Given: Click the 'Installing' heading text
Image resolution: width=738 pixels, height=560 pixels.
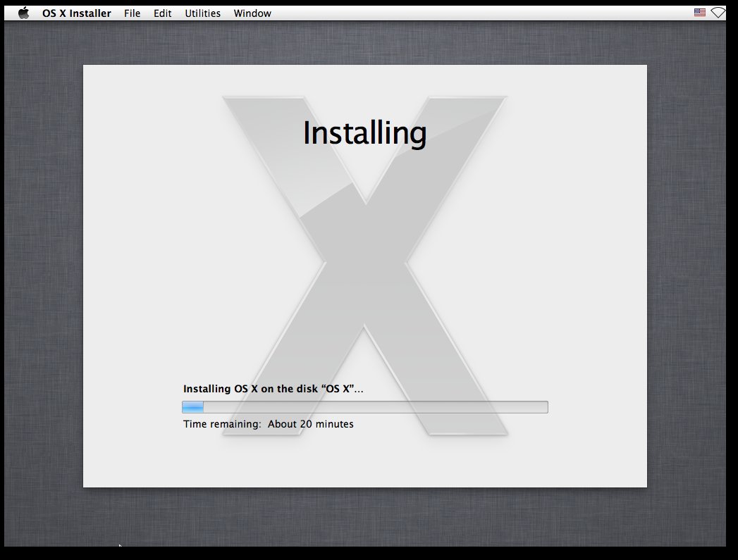Looking at the screenshot, I should pos(364,133).
